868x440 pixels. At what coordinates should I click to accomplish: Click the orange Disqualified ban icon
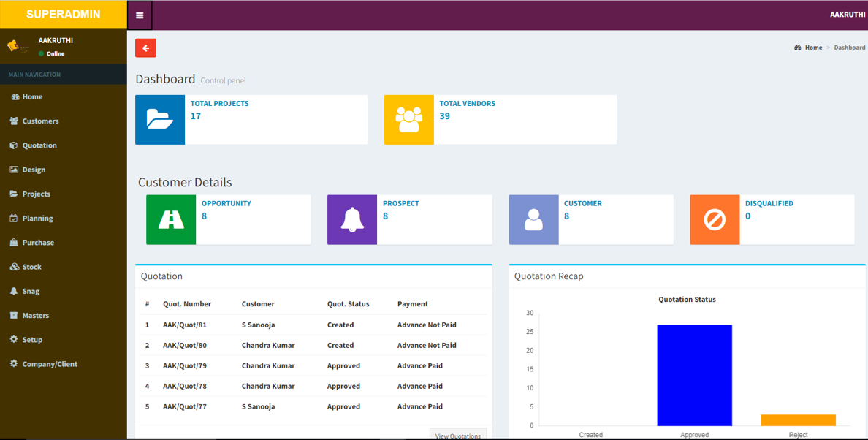[x=715, y=220]
